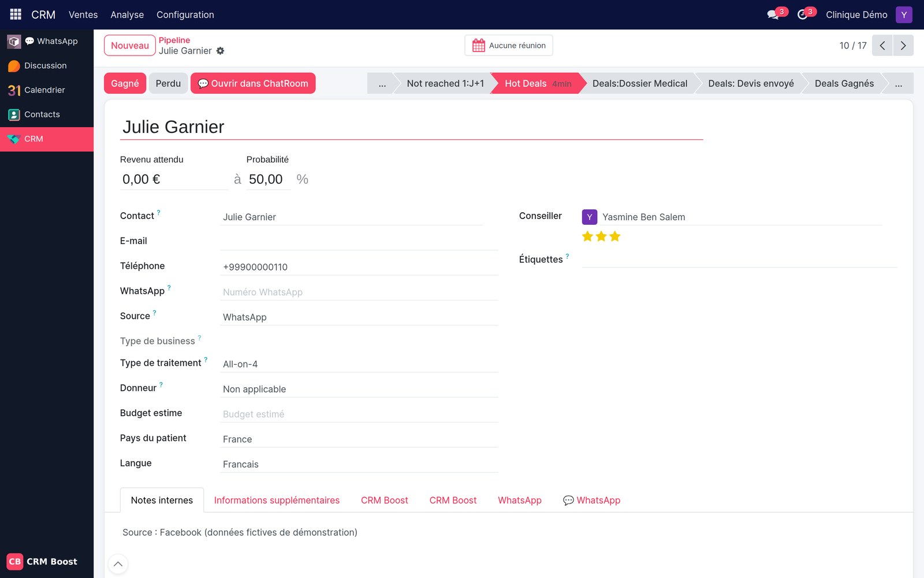Switch to Informations supplémentaires tab
Viewport: 924px width, 578px height.
pos(277,501)
